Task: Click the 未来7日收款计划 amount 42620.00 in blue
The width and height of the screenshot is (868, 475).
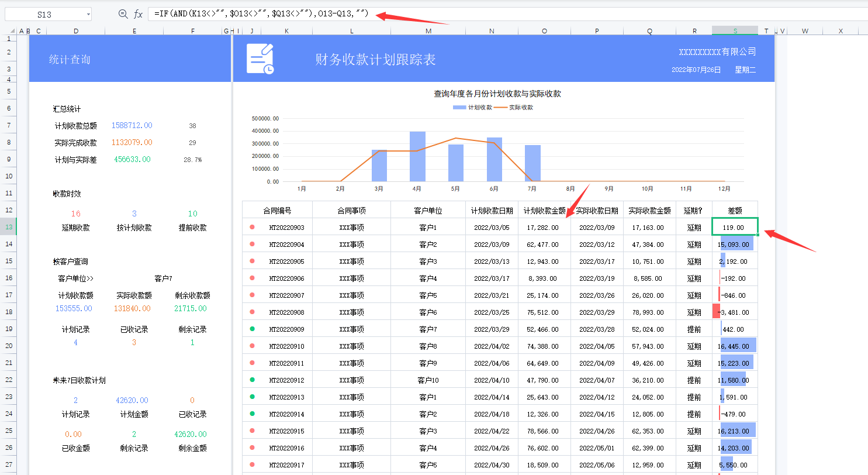Action: [x=132, y=400]
